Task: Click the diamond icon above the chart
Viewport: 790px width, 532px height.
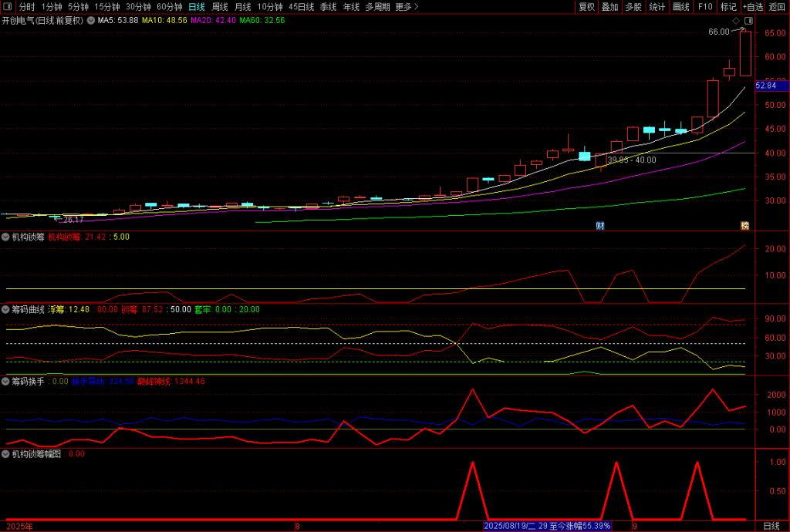Action: (735, 21)
